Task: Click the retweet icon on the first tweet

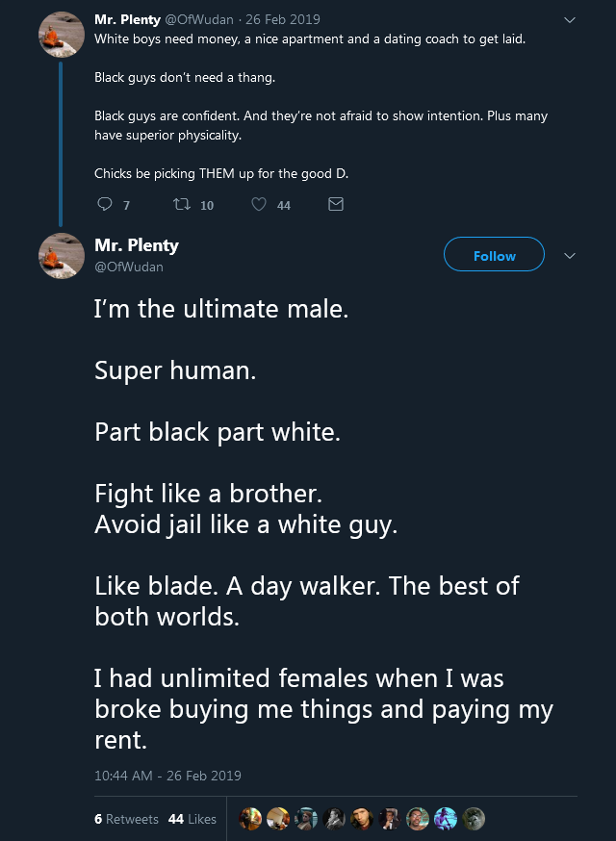Action: click(179, 204)
